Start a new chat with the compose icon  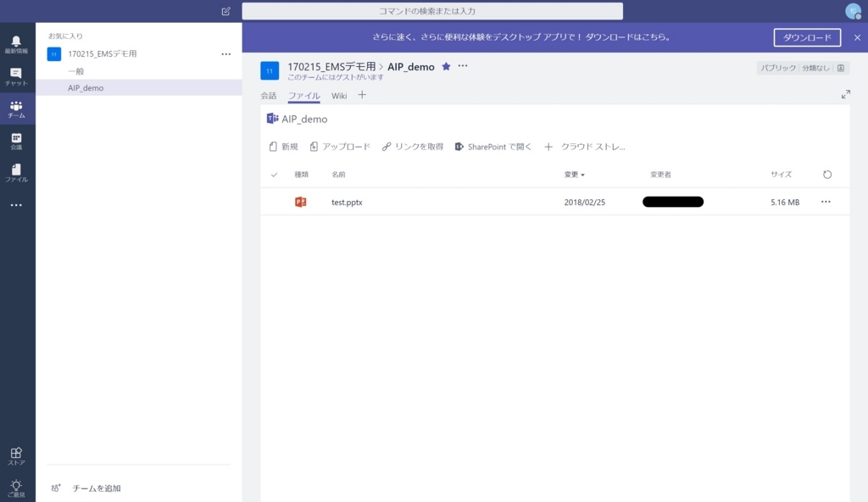[x=225, y=11]
